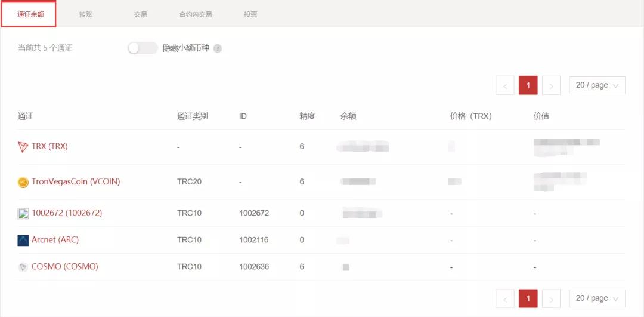Select page 1 in bottom pagination
644x317 pixels.
[528, 298]
